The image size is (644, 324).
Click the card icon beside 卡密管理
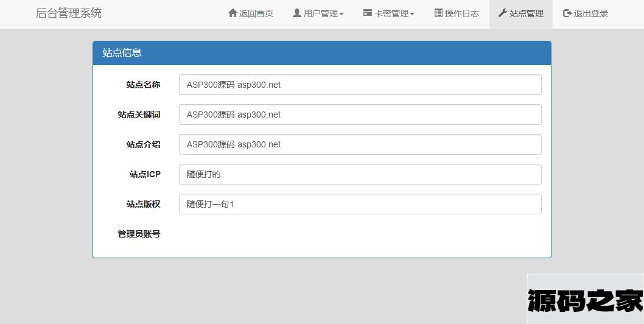[368, 13]
